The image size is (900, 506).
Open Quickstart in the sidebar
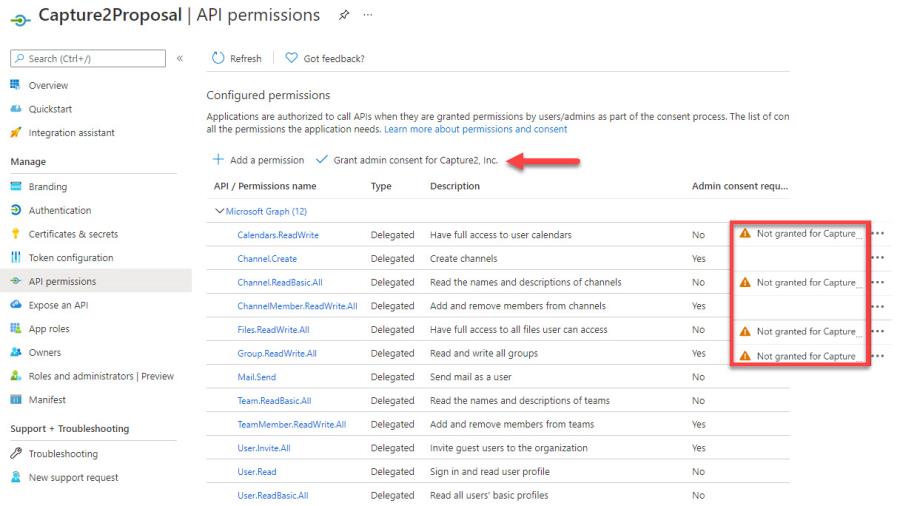point(51,109)
